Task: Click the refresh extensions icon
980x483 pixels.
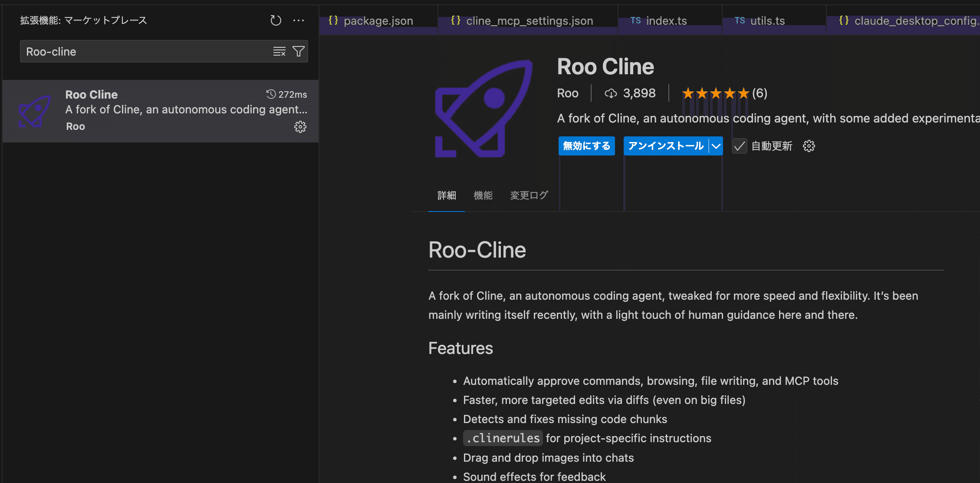Action: pos(276,20)
